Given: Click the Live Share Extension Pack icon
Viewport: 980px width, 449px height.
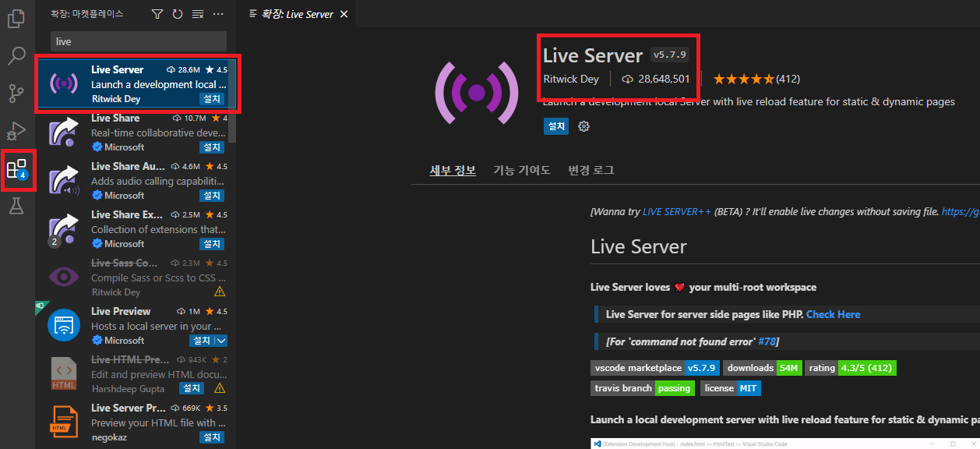Looking at the screenshot, I should point(64,229).
